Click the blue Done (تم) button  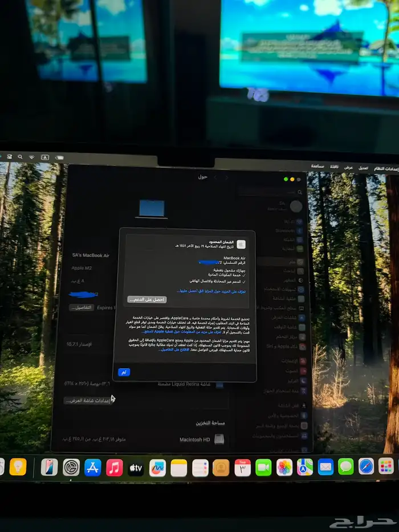[x=124, y=372]
